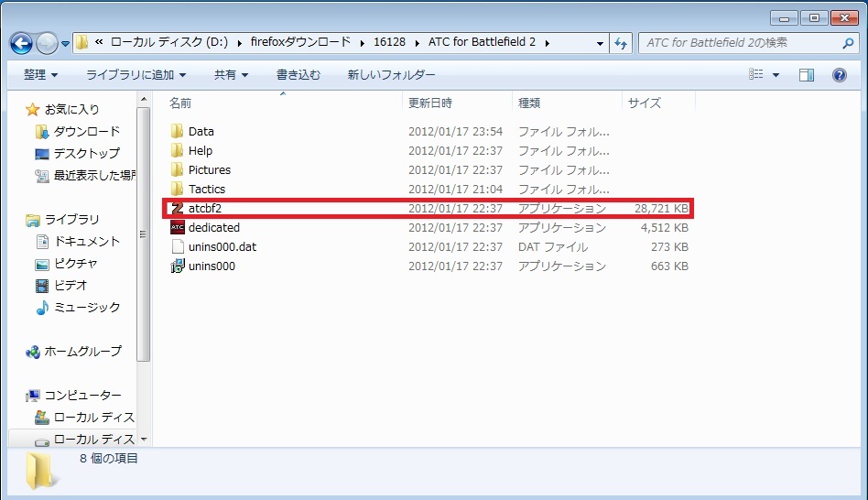Viewport: 868px width, 500px height.
Task: Open ライブラリに追加 menu
Action: coord(136,75)
